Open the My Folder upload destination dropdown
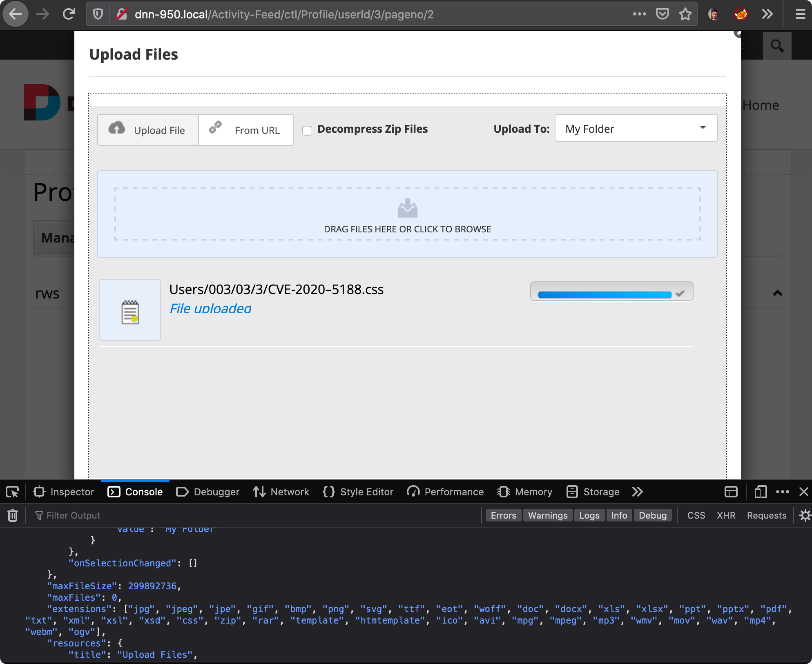 tap(636, 129)
